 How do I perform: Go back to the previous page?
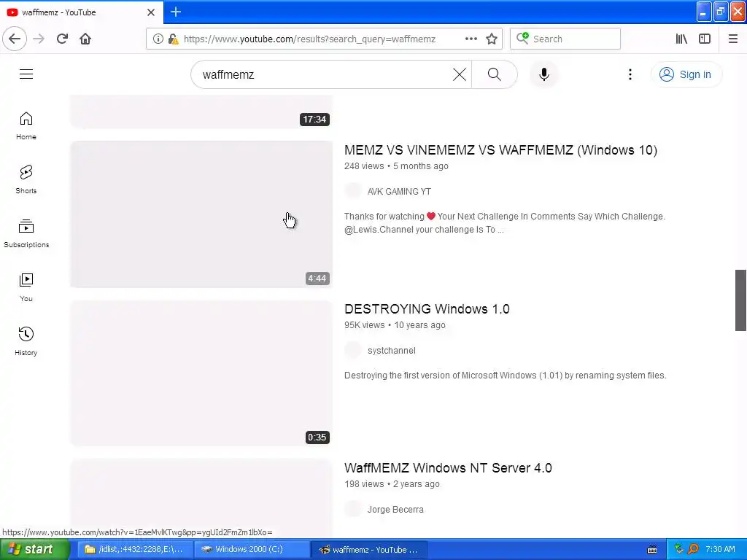pos(15,39)
